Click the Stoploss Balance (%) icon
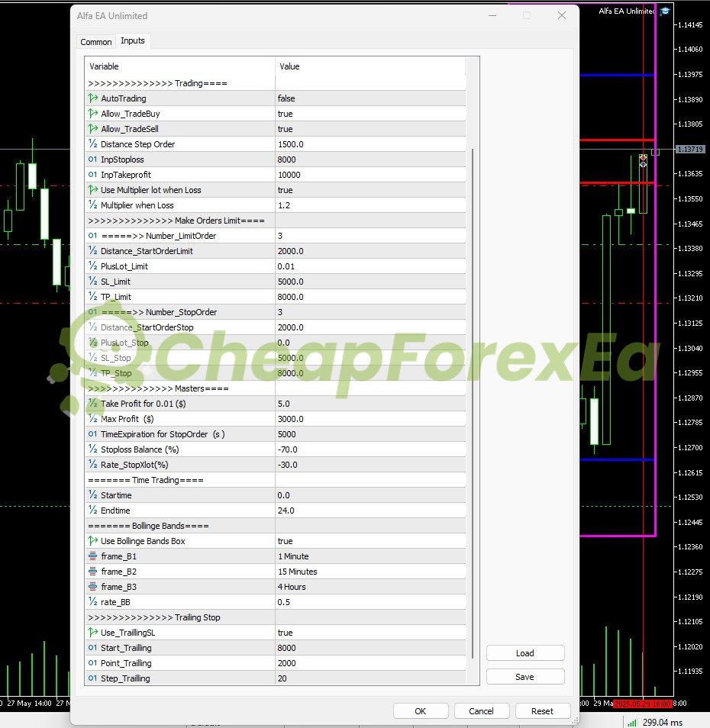Image resolution: width=710 pixels, height=728 pixels. pos(93,449)
